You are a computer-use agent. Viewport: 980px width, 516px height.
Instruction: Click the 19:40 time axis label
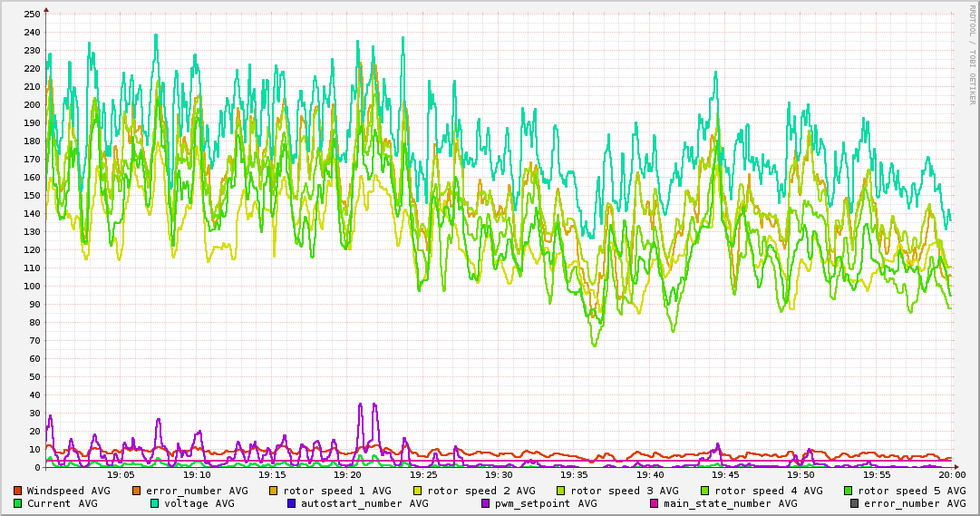pos(651,475)
